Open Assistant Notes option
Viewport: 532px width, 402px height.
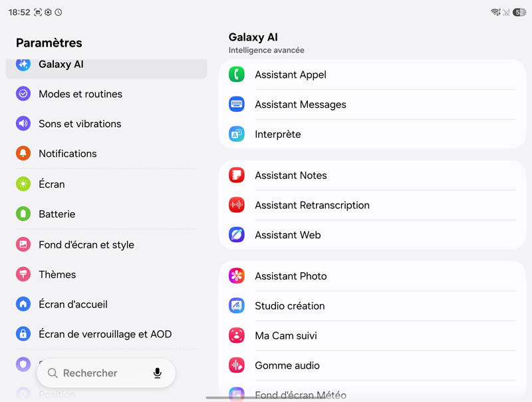pos(372,175)
